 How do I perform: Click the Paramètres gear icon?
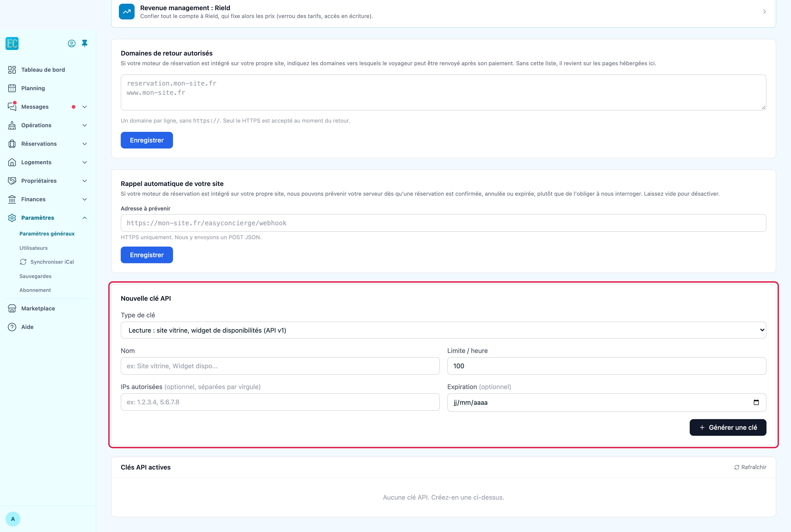[12, 218]
